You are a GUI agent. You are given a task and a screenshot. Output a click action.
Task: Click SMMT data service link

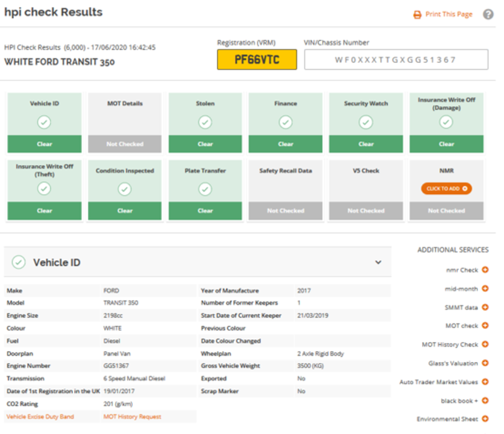click(461, 307)
